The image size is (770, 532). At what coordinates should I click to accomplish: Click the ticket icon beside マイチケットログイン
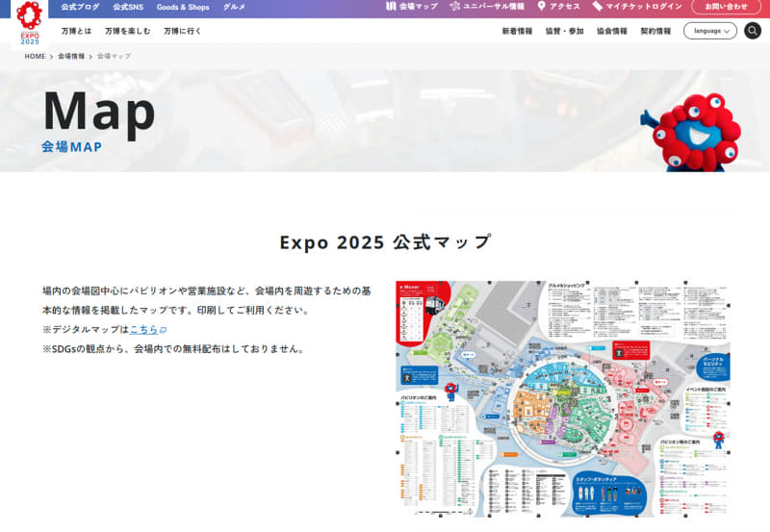[597, 6]
